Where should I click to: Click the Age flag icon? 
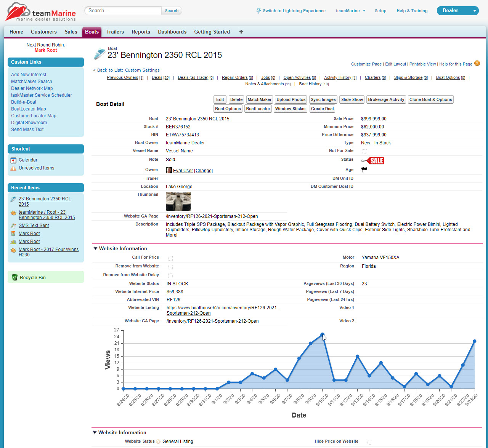coord(364,170)
